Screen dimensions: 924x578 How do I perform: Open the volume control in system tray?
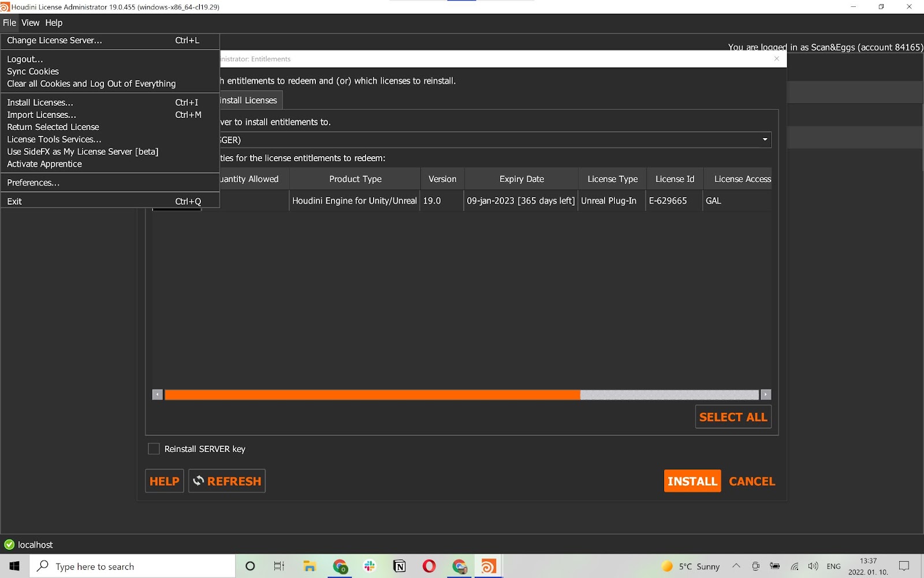pos(813,566)
